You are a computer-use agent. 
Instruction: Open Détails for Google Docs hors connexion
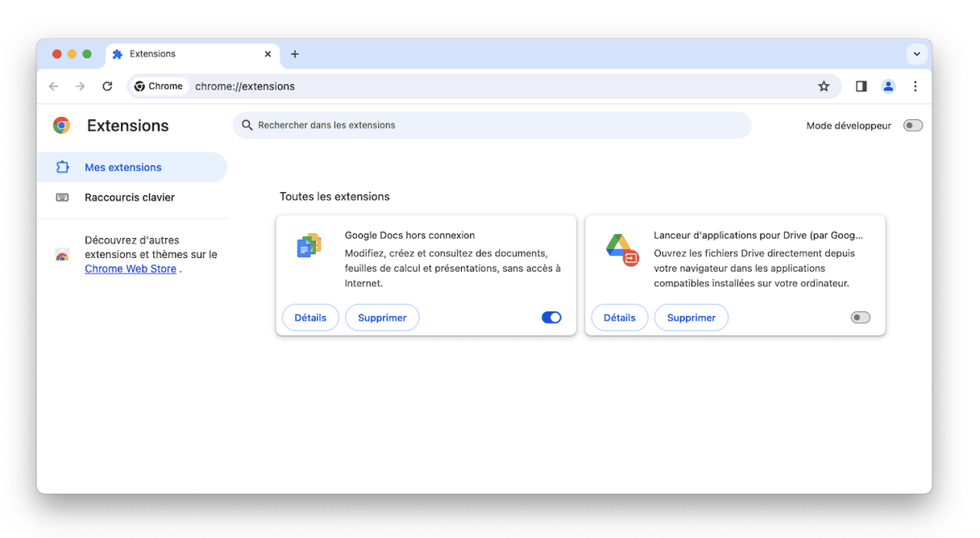click(x=310, y=318)
